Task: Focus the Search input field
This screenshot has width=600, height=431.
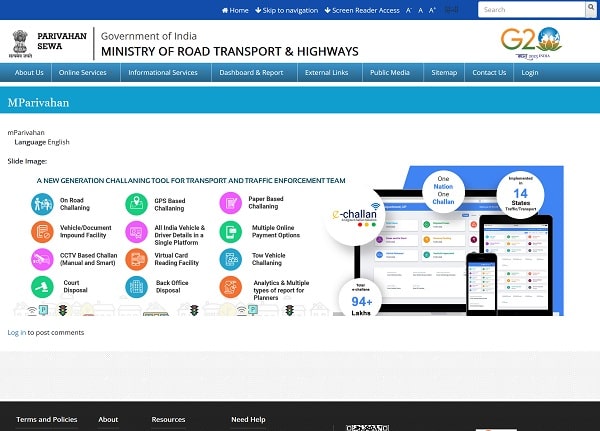Action: tap(532, 10)
